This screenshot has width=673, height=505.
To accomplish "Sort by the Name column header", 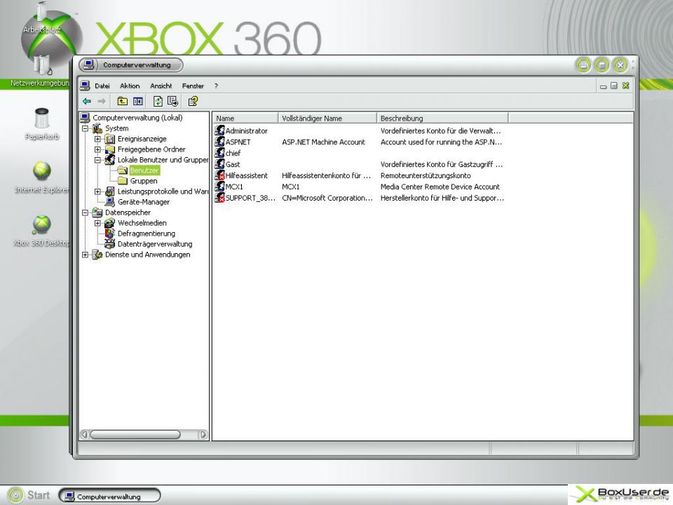I will point(246,118).
